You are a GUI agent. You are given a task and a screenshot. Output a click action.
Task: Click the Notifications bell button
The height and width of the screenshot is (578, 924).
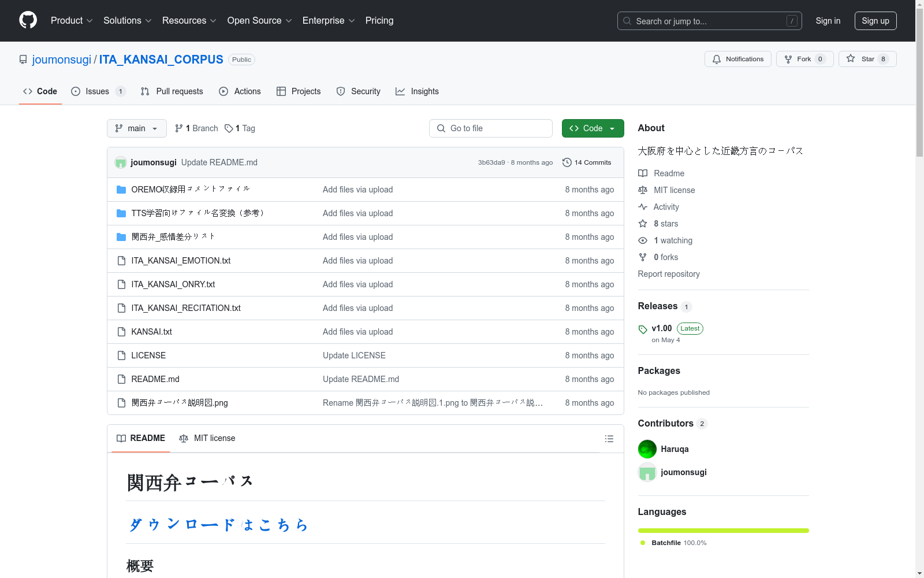pos(737,59)
